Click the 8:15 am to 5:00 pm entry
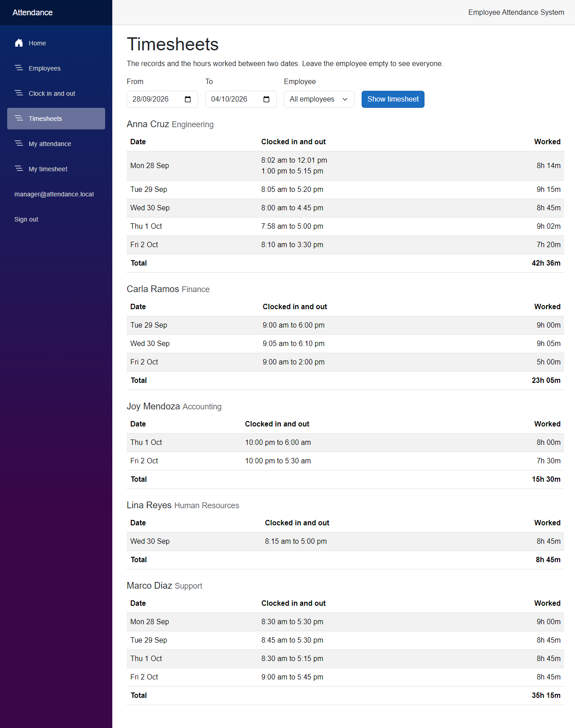 tap(296, 542)
